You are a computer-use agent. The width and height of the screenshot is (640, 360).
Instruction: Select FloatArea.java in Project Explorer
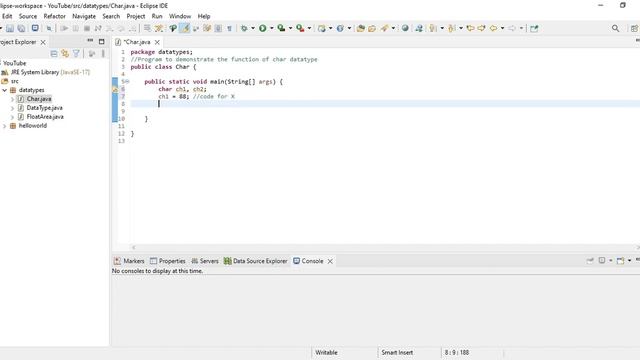[45, 117]
